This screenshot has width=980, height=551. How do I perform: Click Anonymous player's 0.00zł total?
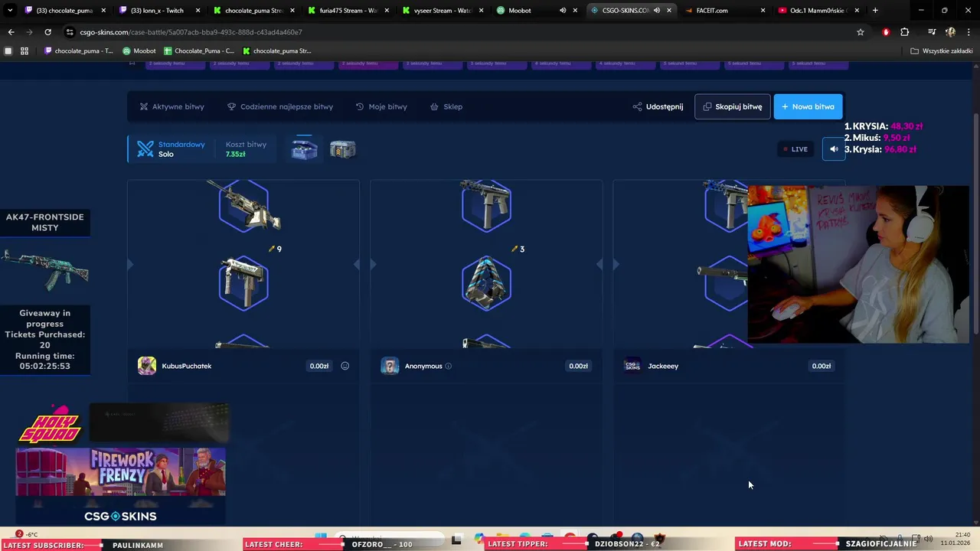[579, 366]
